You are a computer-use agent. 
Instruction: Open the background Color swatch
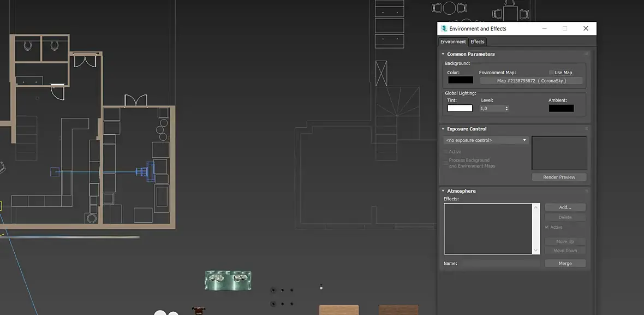(461, 80)
